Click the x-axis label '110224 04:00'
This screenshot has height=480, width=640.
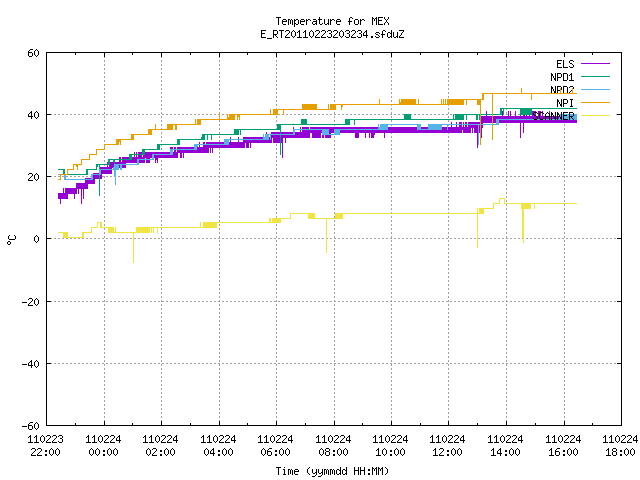[x=218, y=446]
